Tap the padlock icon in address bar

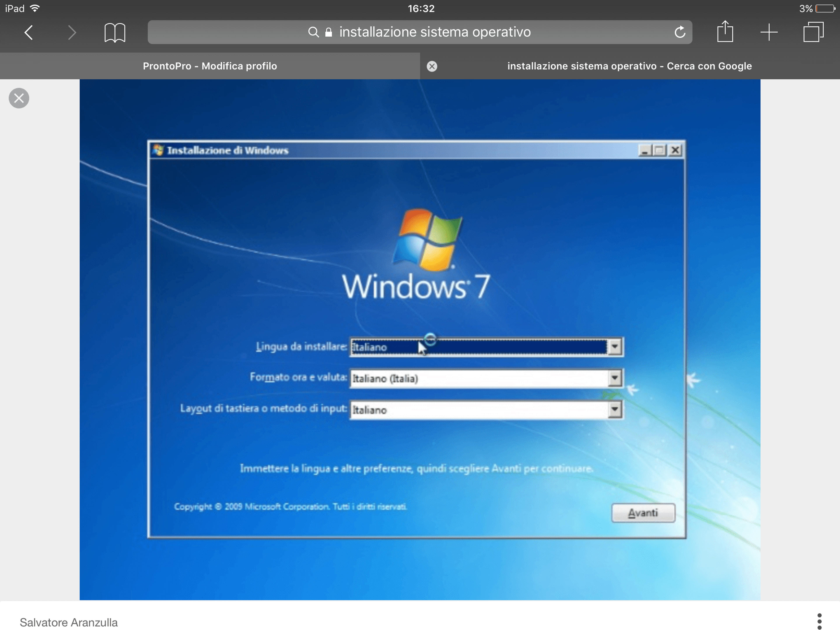click(329, 32)
